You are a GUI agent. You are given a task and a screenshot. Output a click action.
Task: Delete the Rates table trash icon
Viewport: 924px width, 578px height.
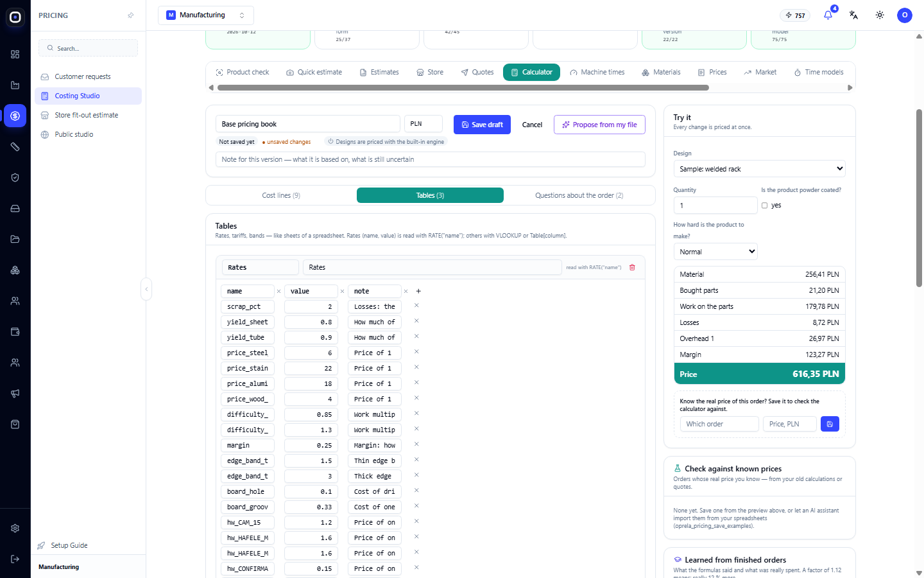tap(632, 267)
